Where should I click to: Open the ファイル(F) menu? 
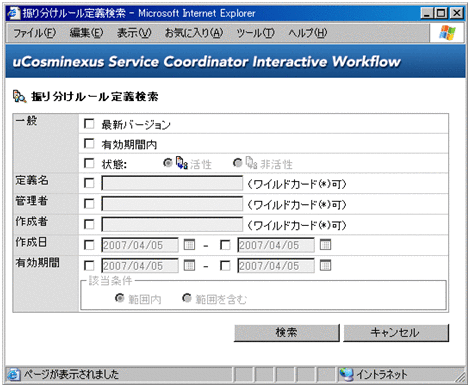tap(35, 33)
